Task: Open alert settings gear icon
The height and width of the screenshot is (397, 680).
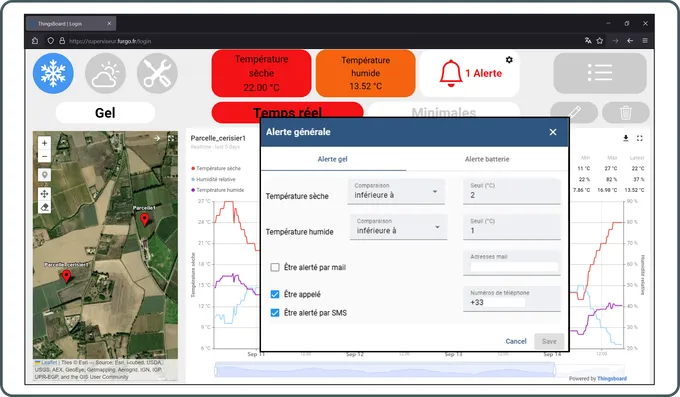Action: [509, 59]
